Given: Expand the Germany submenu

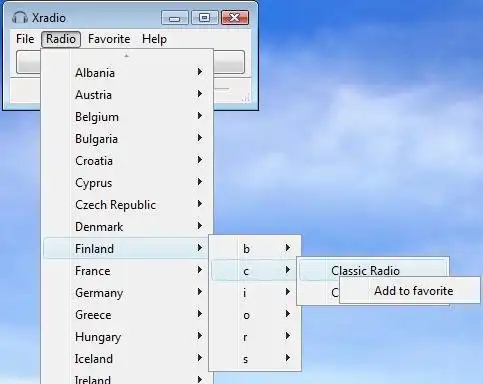Looking at the screenshot, I should pyautogui.click(x=127, y=292).
